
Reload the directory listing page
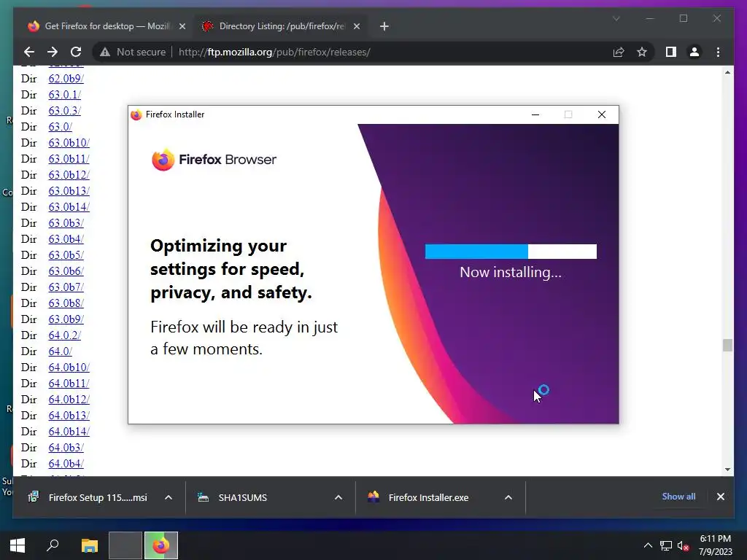pos(76,52)
